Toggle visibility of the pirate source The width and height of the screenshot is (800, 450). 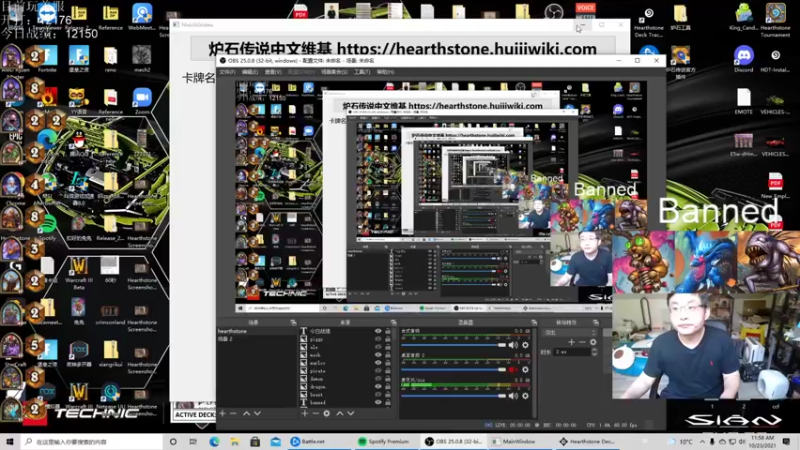(x=378, y=371)
